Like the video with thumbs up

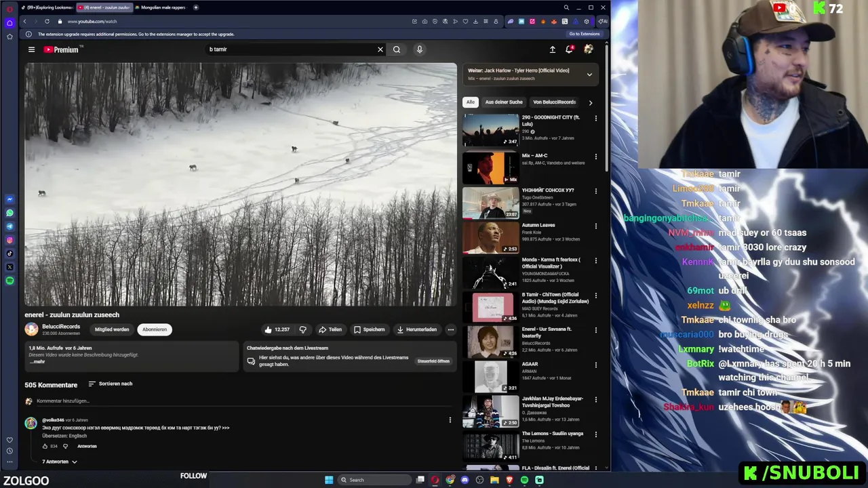277,329
